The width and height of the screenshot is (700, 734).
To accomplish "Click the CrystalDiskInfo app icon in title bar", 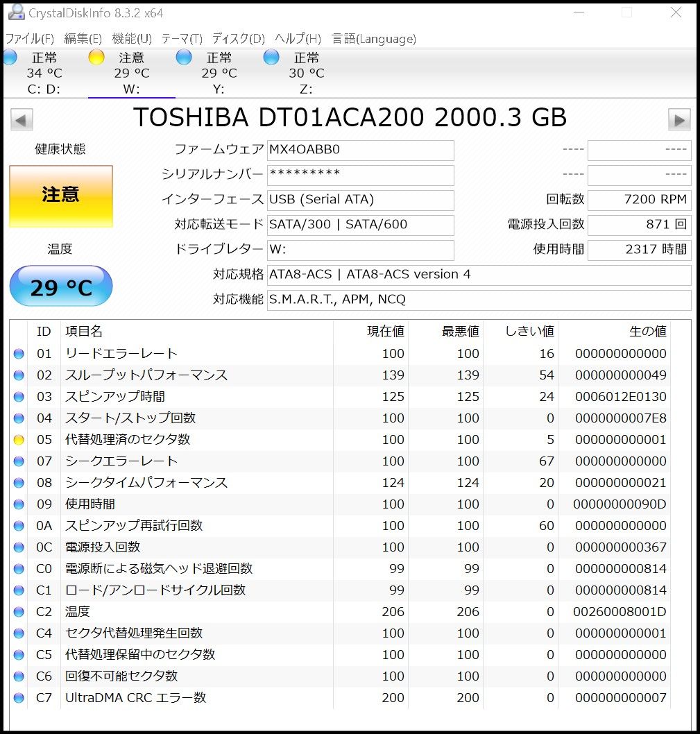I will (15, 12).
